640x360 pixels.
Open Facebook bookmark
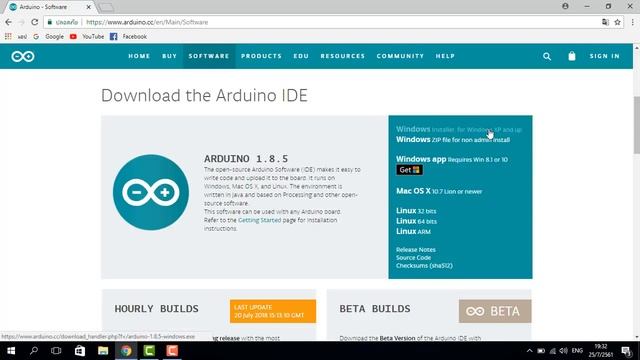129,36
